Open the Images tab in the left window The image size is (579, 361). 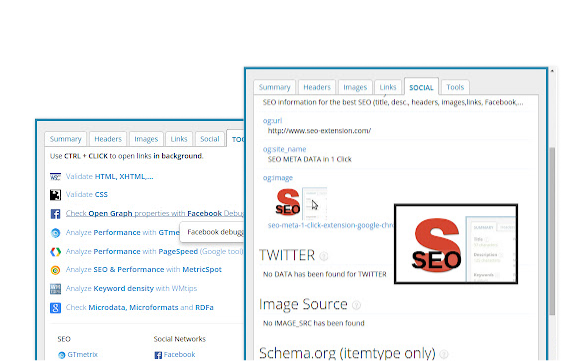click(x=146, y=139)
